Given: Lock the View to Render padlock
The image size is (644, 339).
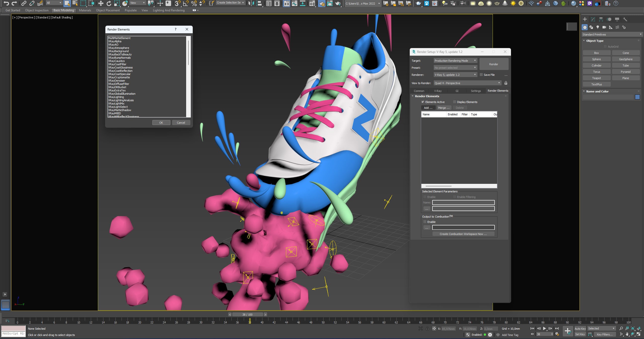Looking at the screenshot, I should [506, 83].
